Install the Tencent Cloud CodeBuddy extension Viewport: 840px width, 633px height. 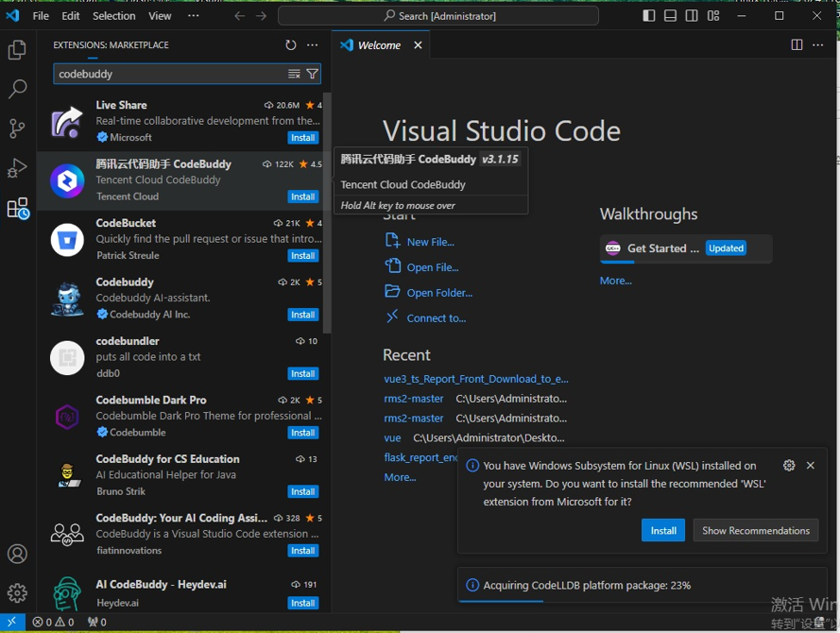tap(302, 197)
